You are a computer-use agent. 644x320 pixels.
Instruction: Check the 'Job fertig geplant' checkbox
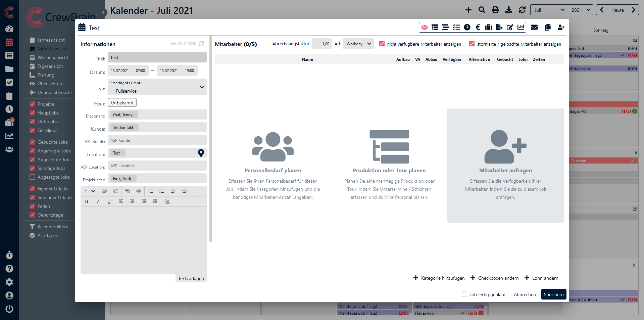point(464,294)
